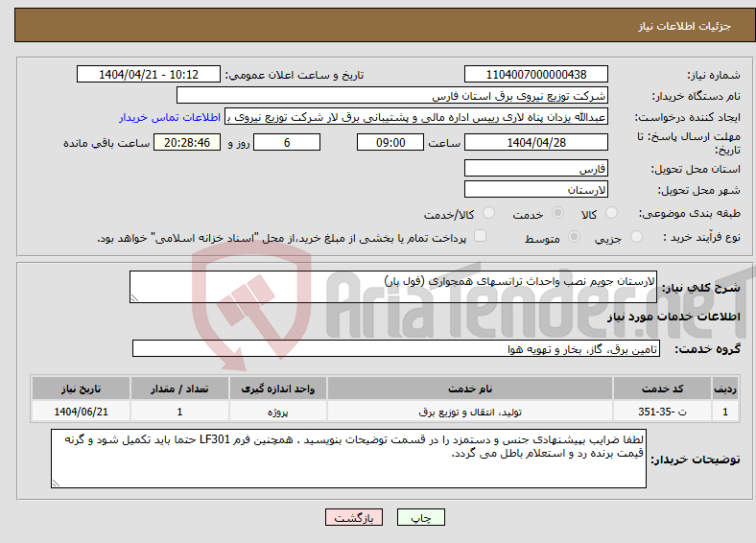Image resolution: width=756 pixels, height=543 pixels.
Task: Click the ساعت باقی مانده label
Action: coord(106,143)
